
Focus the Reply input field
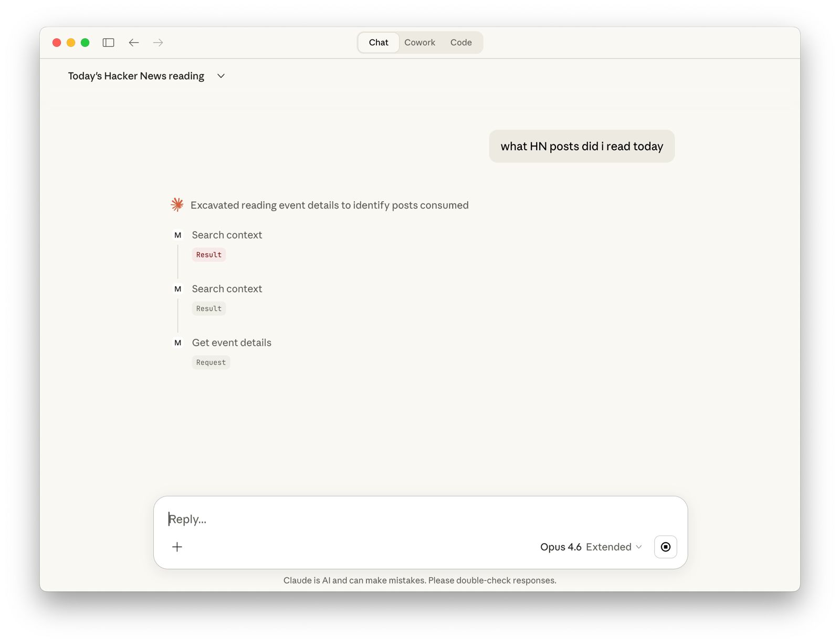420,519
